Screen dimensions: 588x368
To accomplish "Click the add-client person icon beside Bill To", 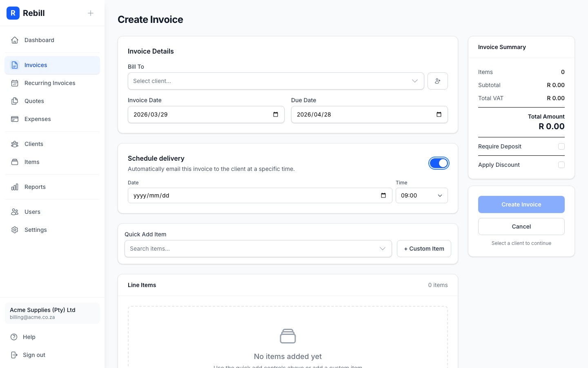I will (x=437, y=81).
